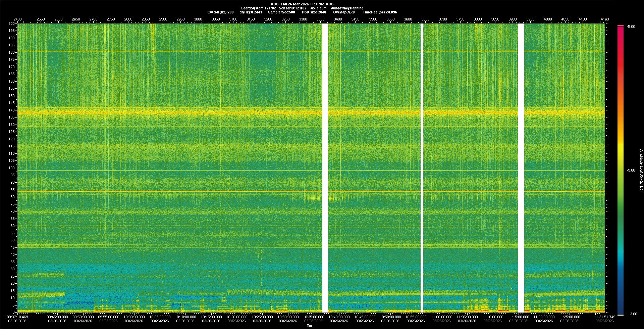Select the 10:00:00.000 time axis label
This screenshot has width=644, height=329.
click(x=134, y=317)
